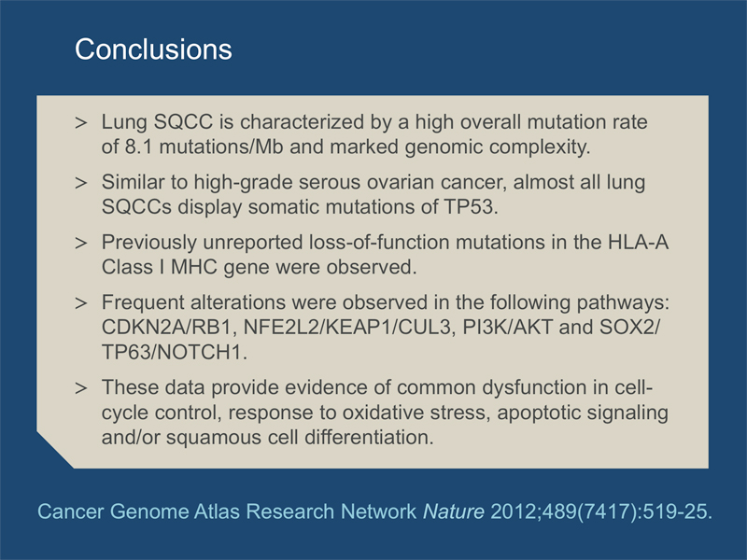Screen dimensions: 747x560
Task: Click the squamous cell differentiation line
Action: 268,437
